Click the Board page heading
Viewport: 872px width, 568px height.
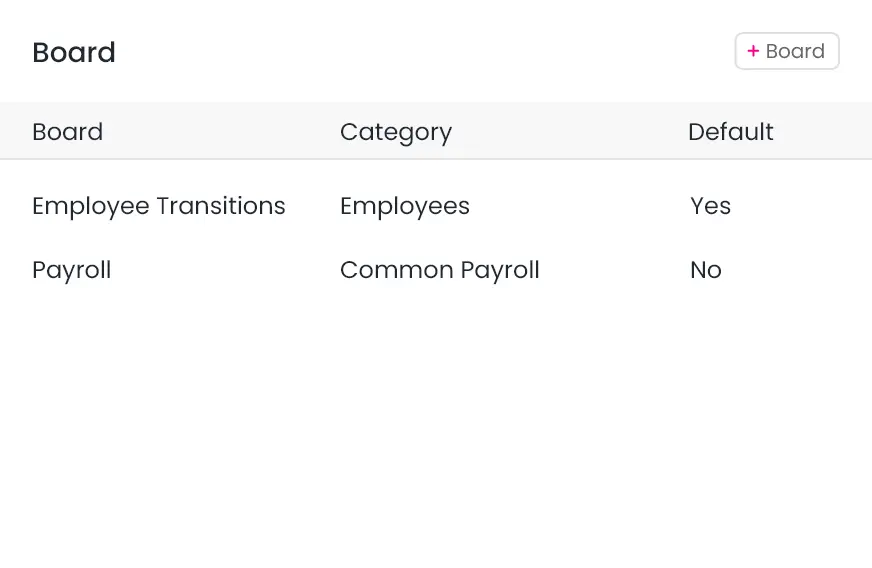point(74,52)
